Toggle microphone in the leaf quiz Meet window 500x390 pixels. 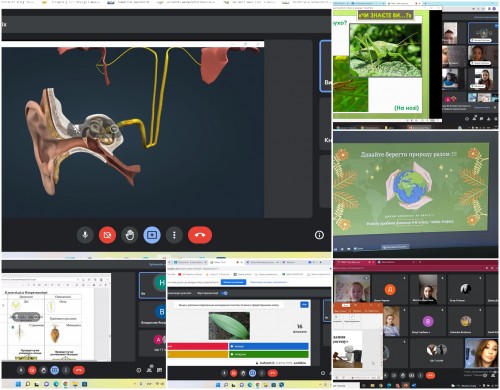pyautogui.click(x=224, y=373)
